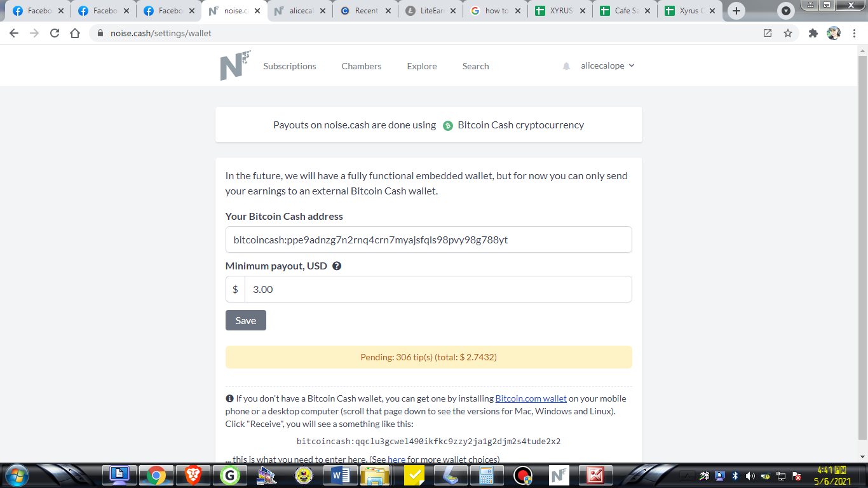Image resolution: width=868 pixels, height=488 pixels.
Task: Go back to the previous page
Action: click(14, 33)
